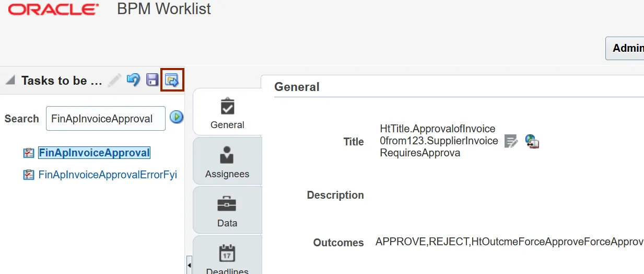
Task: Run search with the green go arrow
Action: [x=177, y=117]
